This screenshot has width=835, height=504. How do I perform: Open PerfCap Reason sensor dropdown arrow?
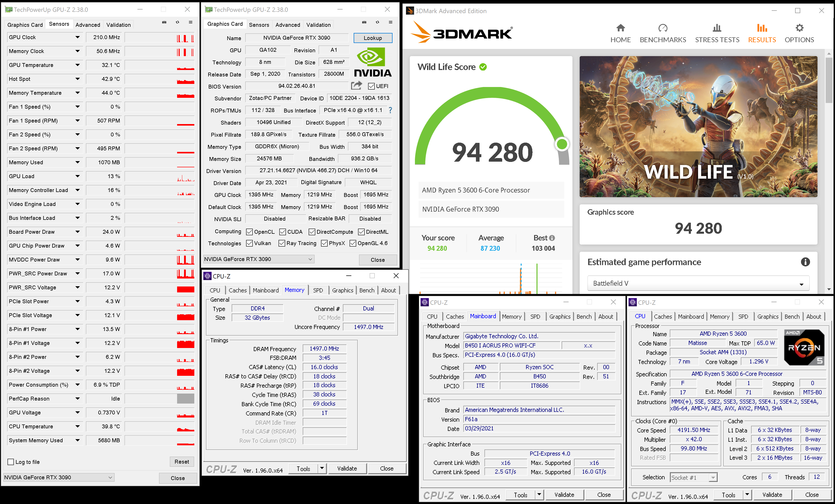77,398
